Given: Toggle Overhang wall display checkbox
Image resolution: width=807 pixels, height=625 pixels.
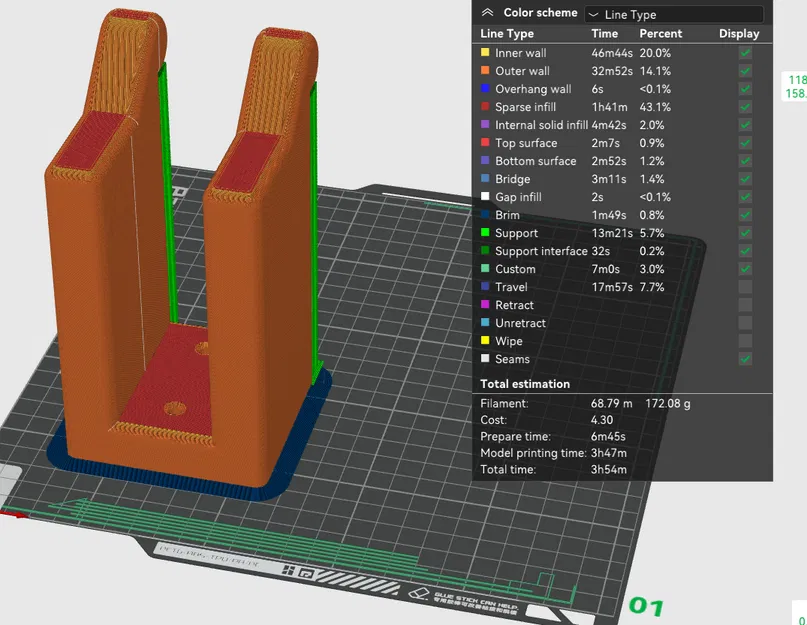Looking at the screenshot, I should pos(745,89).
